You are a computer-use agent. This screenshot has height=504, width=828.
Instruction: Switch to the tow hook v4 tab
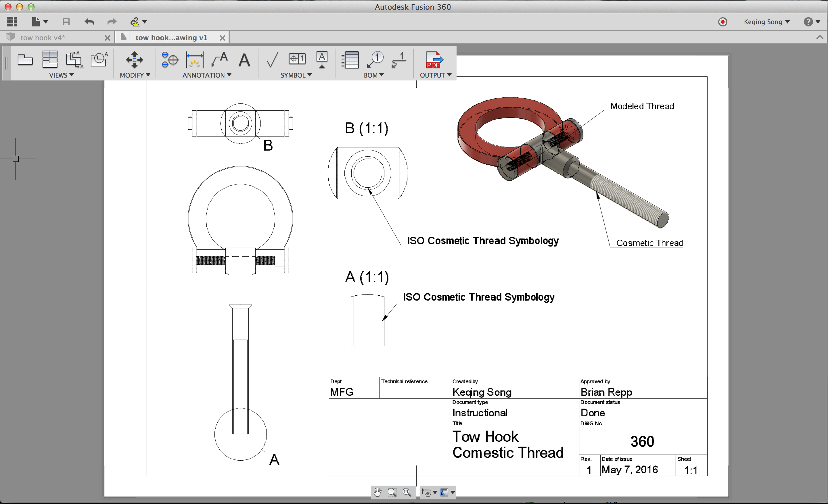pos(43,38)
